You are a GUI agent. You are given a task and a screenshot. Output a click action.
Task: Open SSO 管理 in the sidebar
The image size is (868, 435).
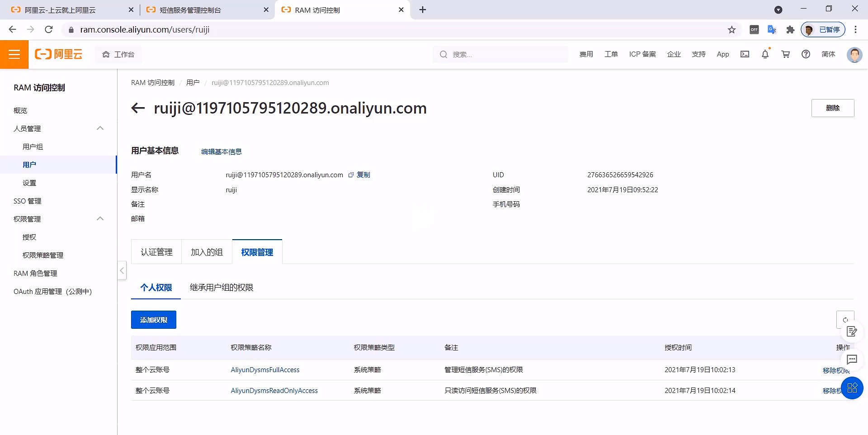tap(28, 201)
